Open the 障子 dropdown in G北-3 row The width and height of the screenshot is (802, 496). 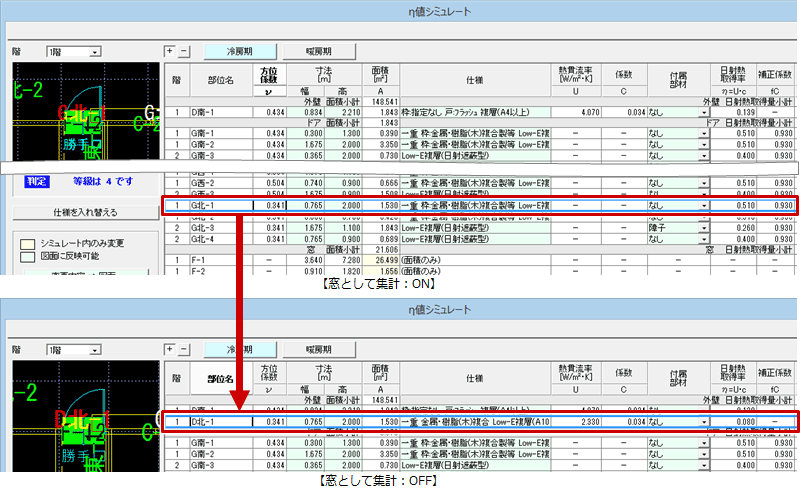(x=704, y=228)
